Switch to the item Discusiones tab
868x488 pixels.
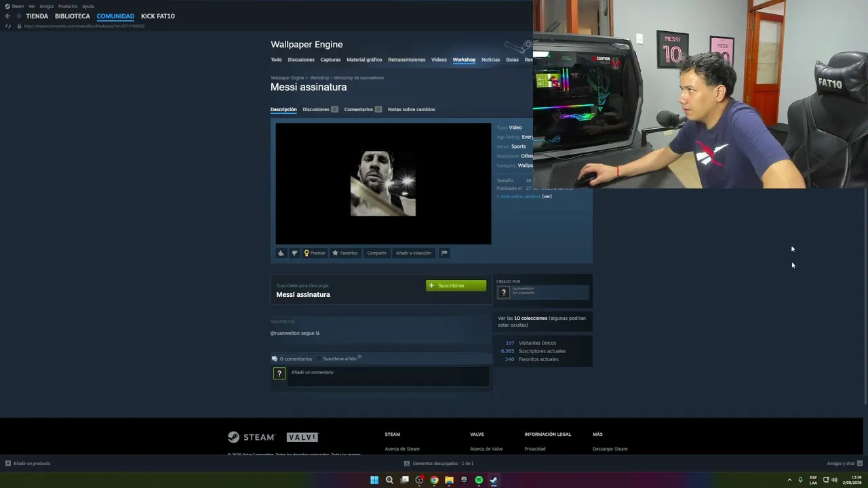coord(320,109)
